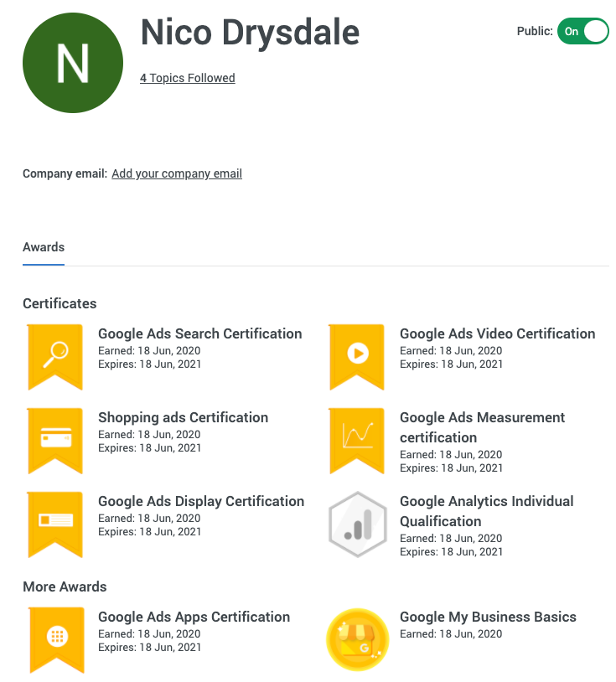Open Google Ads Measurement certification title
Image resolution: width=616 pixels, height=682 pixels.
483,427
